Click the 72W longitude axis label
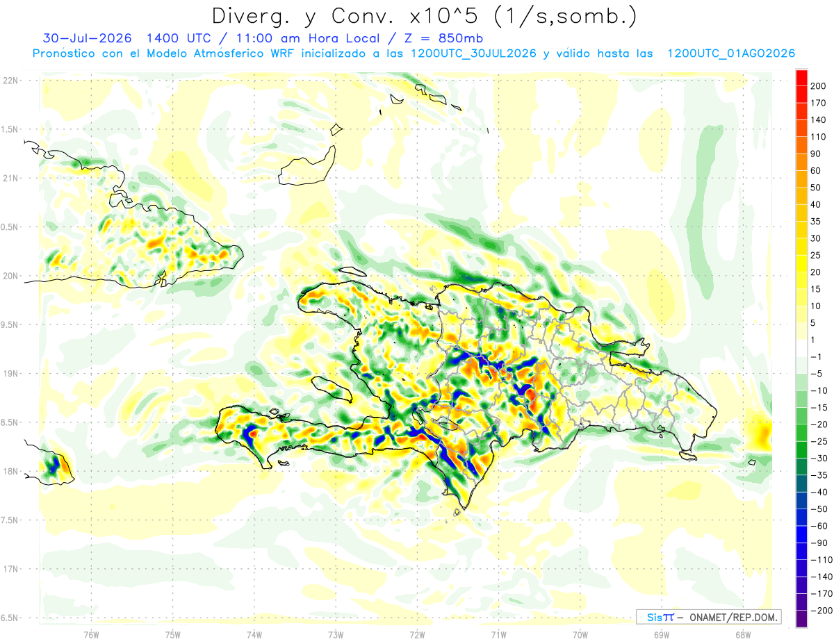This screenshot has width=834, height=644. [417, 634]
